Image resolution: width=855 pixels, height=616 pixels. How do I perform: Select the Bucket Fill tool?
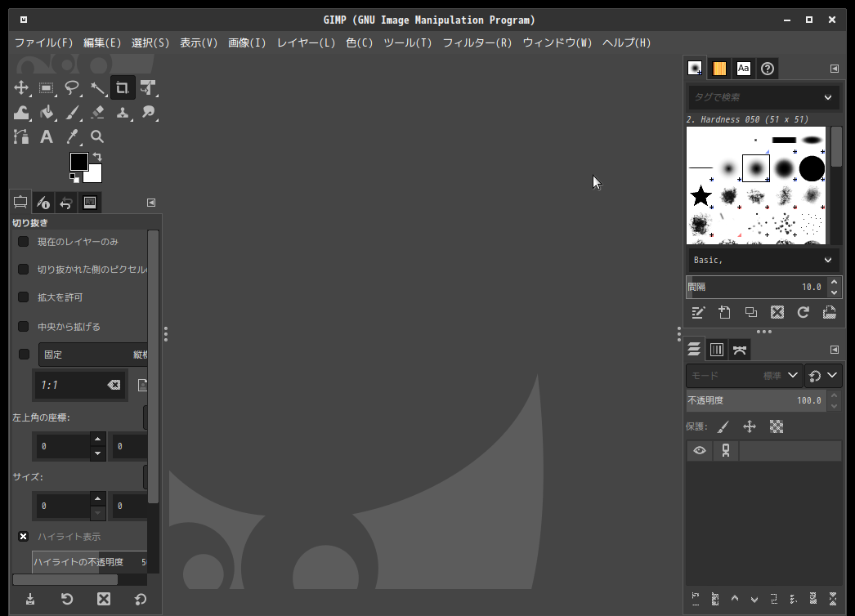(x=47, y=112)
